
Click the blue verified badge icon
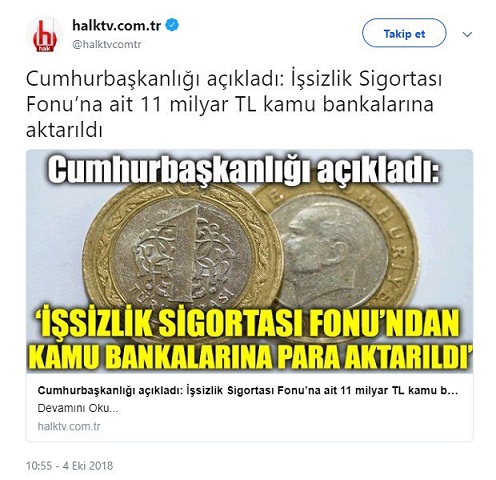click(x=172, y=25)
